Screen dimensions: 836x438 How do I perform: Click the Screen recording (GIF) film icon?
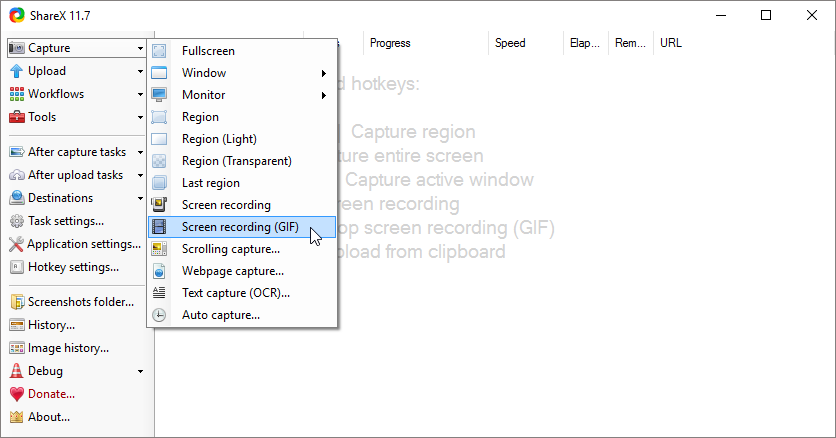click(159, 227)
